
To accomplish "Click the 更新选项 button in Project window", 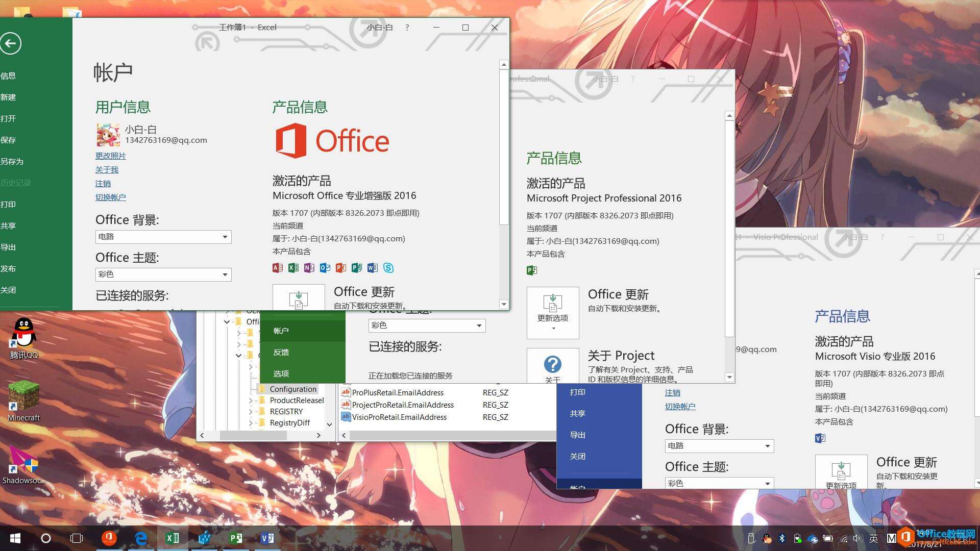I will (553, 312).
